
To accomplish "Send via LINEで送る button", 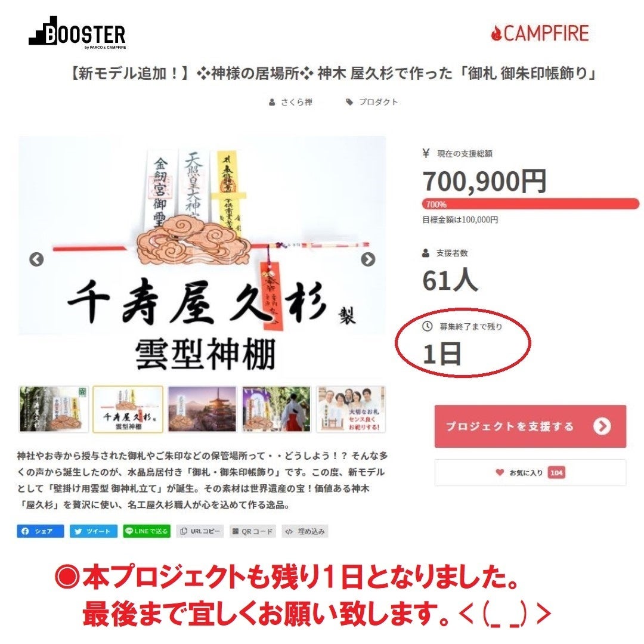I will click(147, 531).
